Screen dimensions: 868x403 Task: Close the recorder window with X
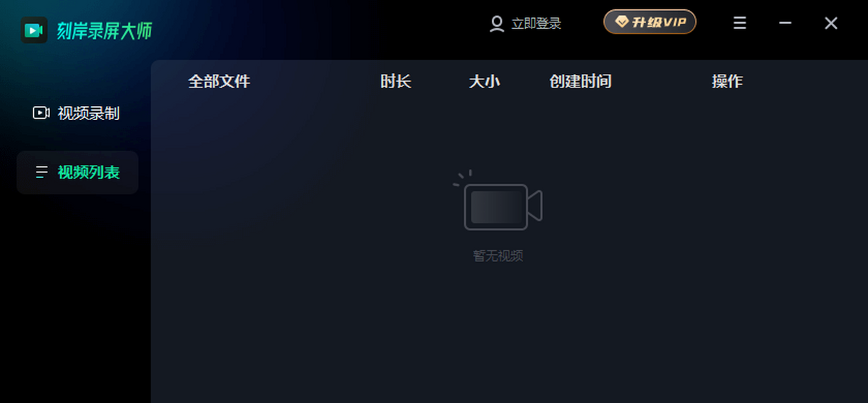[831, 23]
